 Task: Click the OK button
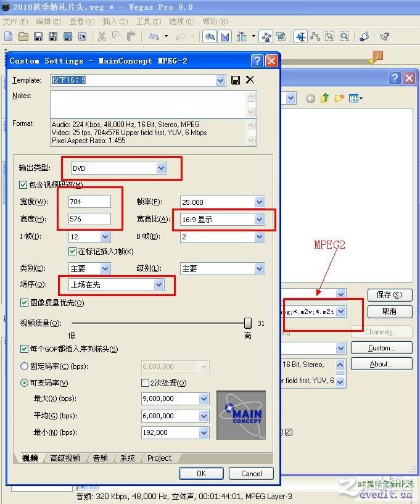pos(202,473)
